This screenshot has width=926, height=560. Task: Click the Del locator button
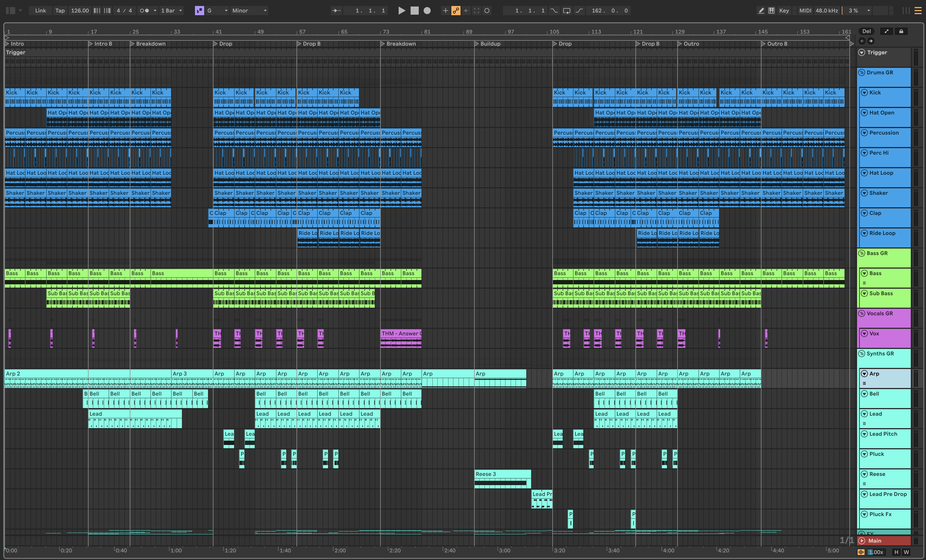866,31
